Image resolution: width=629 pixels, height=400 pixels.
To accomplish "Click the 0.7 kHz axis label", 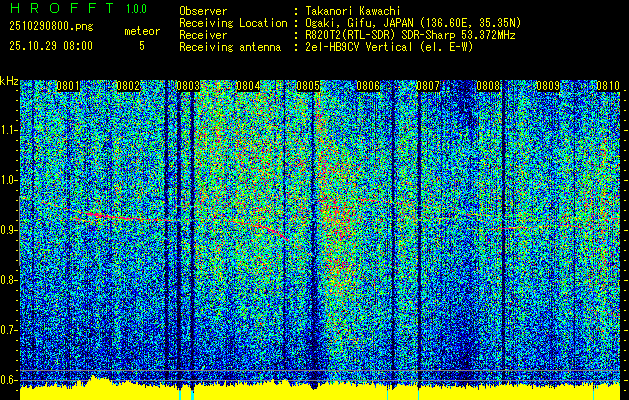I will 9,330.
